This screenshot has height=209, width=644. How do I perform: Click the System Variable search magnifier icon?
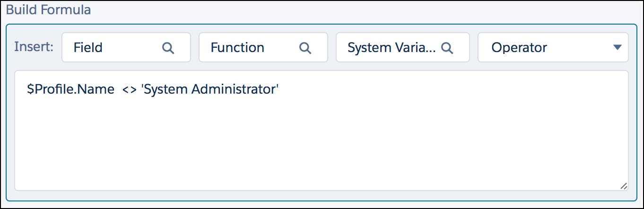(447, 48)
